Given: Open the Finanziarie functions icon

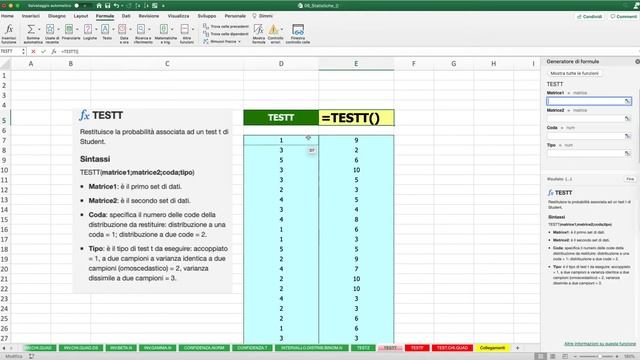Looking at the screenshot, I should (69, 29).
